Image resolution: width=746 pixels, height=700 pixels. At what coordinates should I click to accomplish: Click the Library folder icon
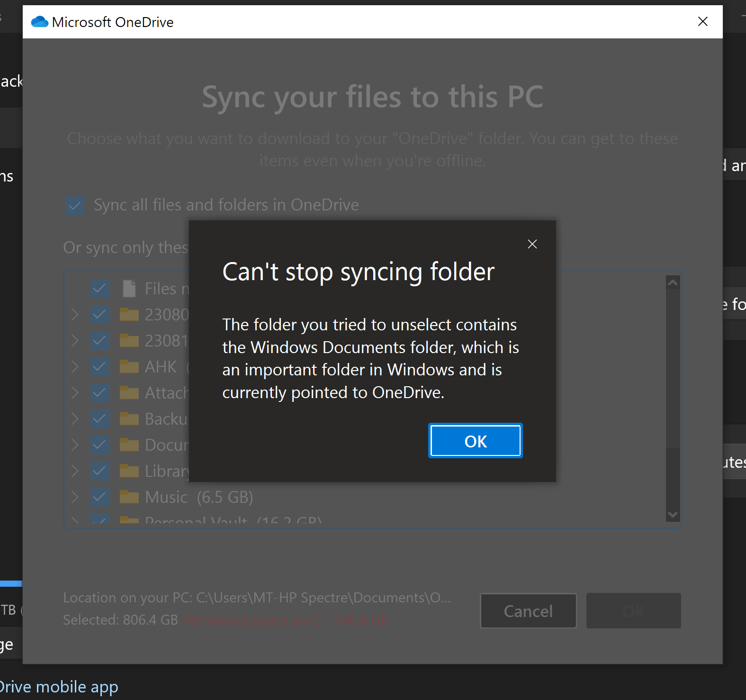129,471
